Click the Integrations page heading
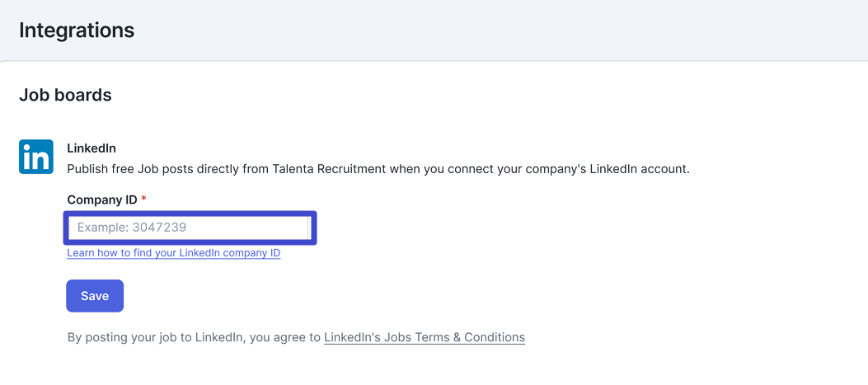The width and height of the screenshot is (868, 385). (x=77, y=30)
